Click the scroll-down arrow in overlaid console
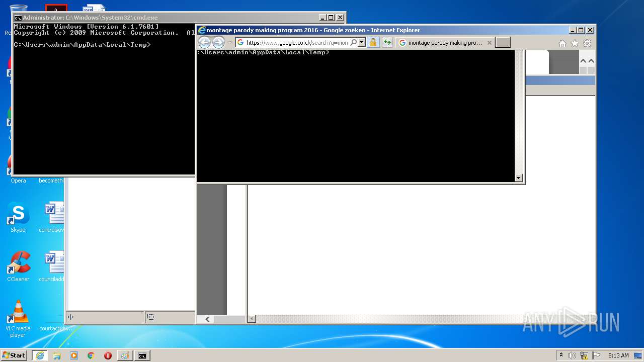 (519, 177)
